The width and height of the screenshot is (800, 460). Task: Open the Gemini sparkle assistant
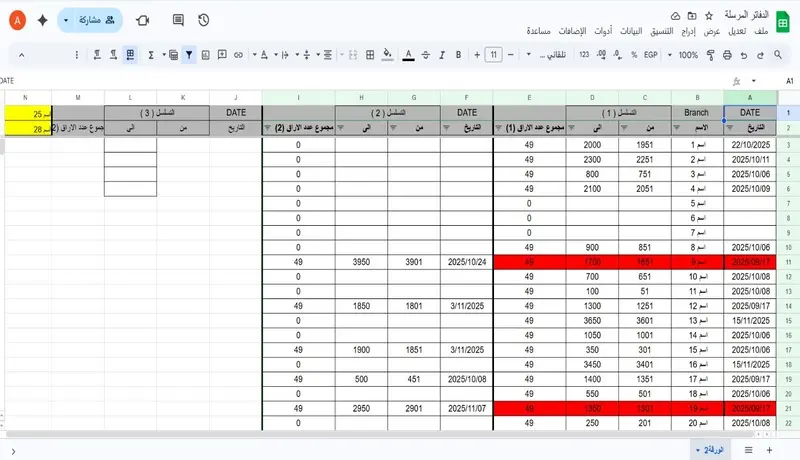[43, 20]
